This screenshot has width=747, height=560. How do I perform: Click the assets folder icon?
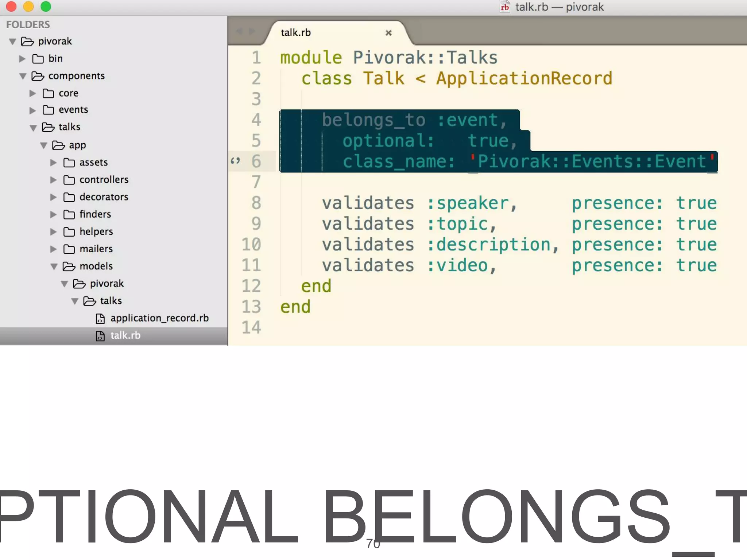69,163
